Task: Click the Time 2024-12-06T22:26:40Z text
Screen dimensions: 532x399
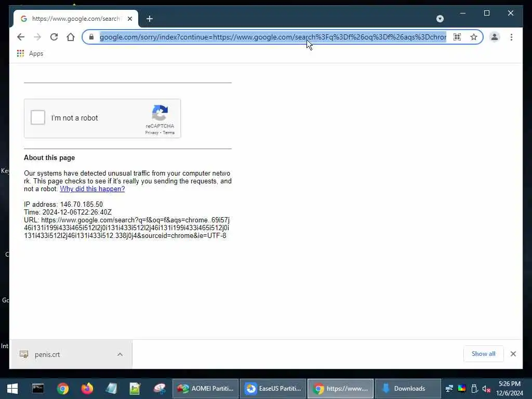Action: [68, 212]
